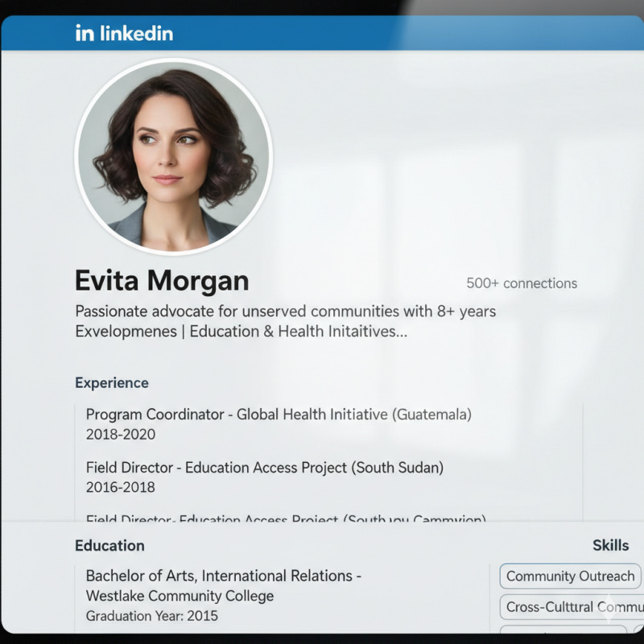Open the Skills section heading
The width and height of the screenshot is (644, 644).
click(x=610, y=546)
